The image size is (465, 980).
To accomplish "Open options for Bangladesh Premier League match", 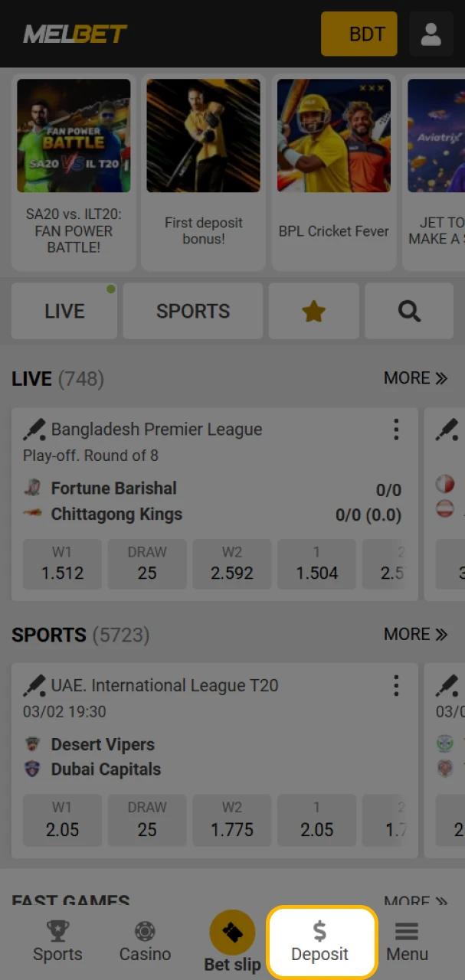I will click(397, 430).
